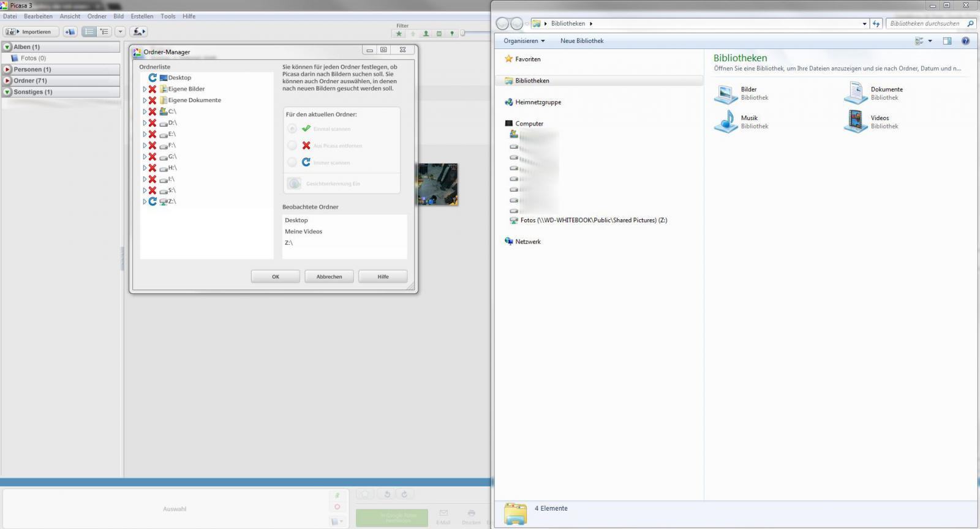
Task: Select Z:\ in the Beobachtete Ordner list
Action: pyautogui.click(x=288, y=243)
